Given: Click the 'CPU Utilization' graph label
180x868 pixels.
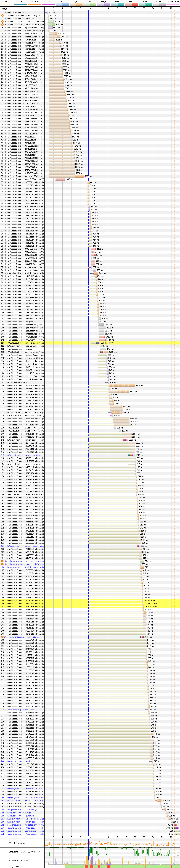Looking at the screenshot, I should [x=17, y=843].
